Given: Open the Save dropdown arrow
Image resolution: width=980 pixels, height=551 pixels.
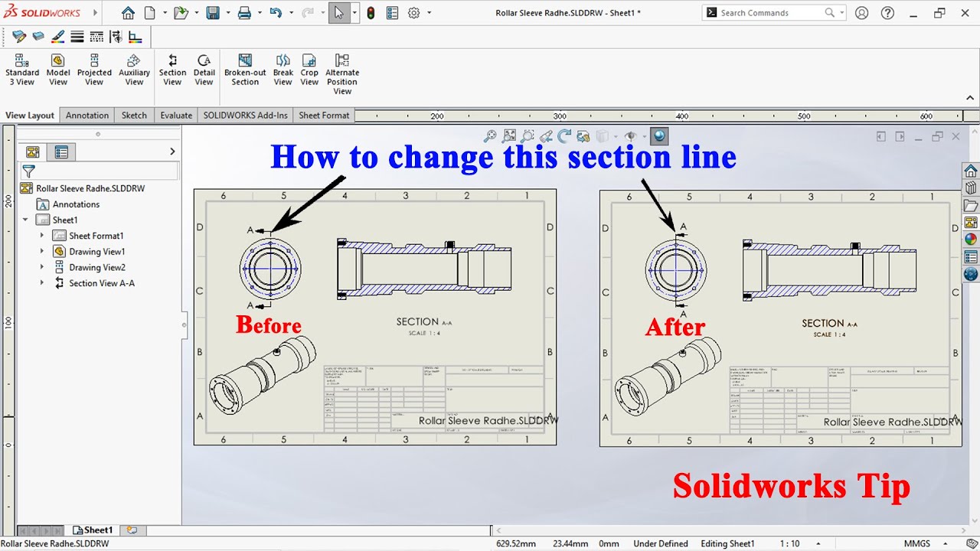Looking at the screenshot, I should 228,13.
